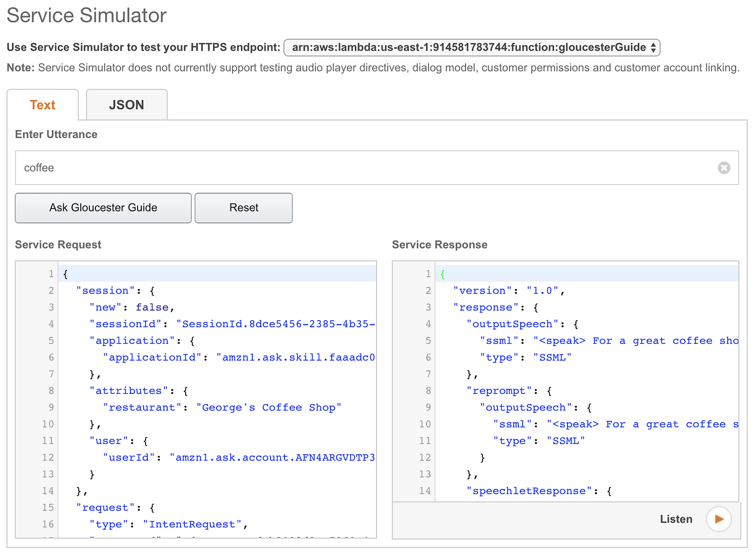The image size is (756, 557).
Task: Click the Service Response panel label
Action: pos(440,244)
